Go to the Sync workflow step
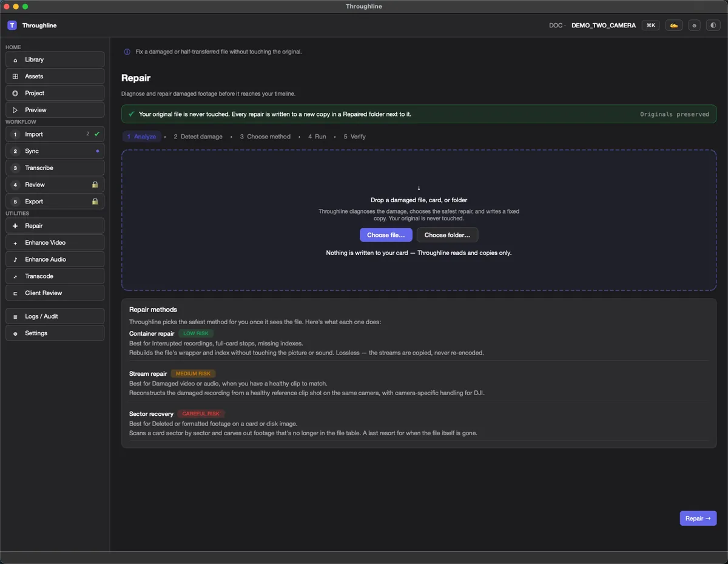Image resolution: width=728 pixels, height=564 pixels. tap(55, 151)
